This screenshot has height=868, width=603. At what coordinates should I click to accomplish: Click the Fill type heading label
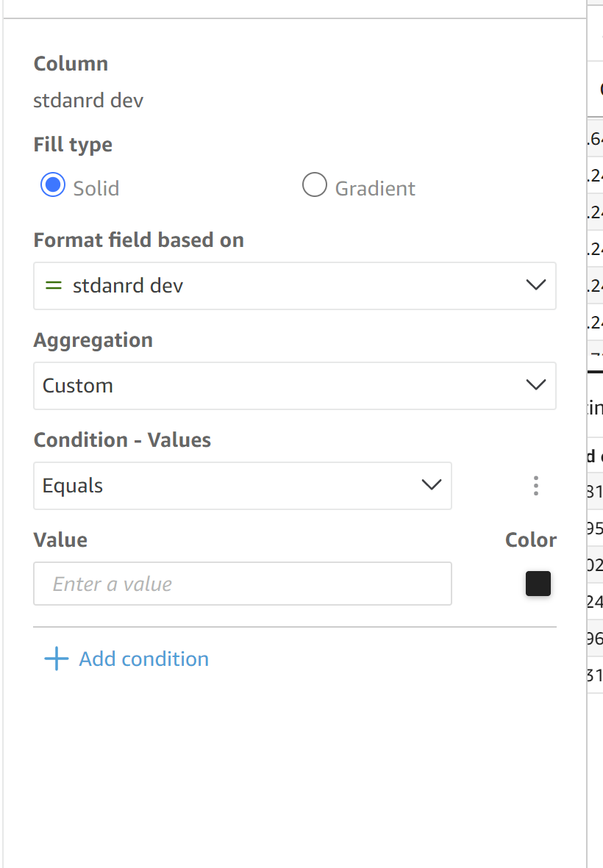tap(73, 145)
